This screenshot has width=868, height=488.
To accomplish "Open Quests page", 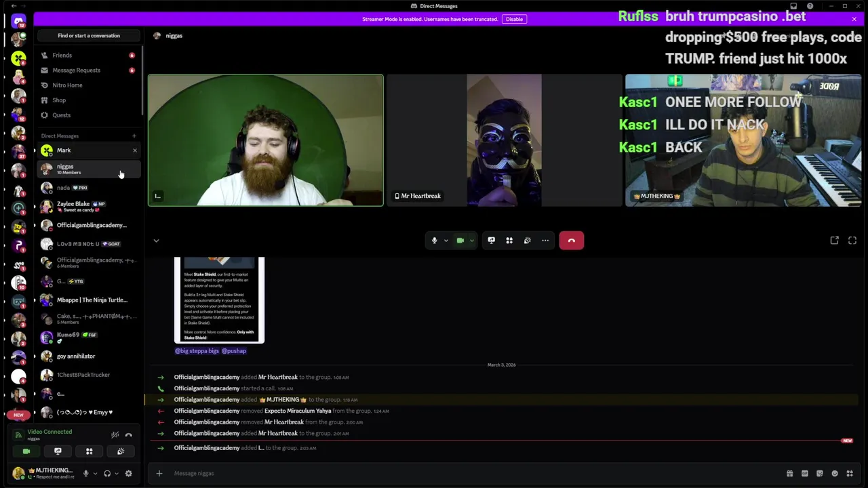I will [88, 115].
